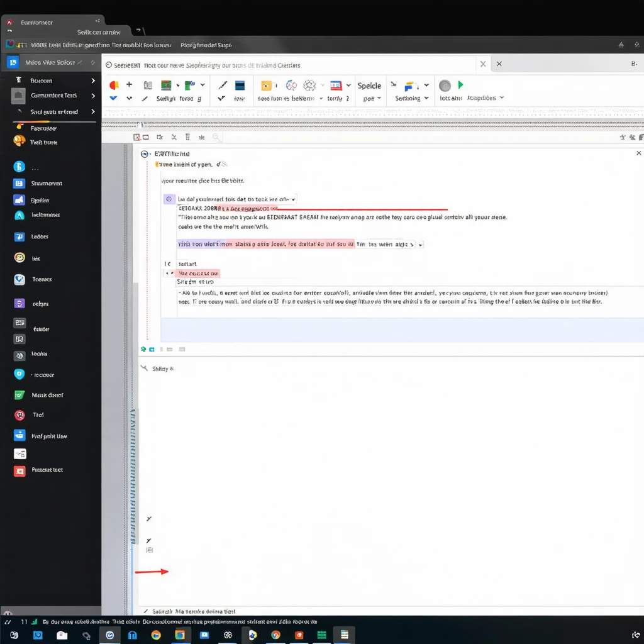Toggle the checkmark icon under the pen tool
Screen dimensions: 644x644
point(221,98)
